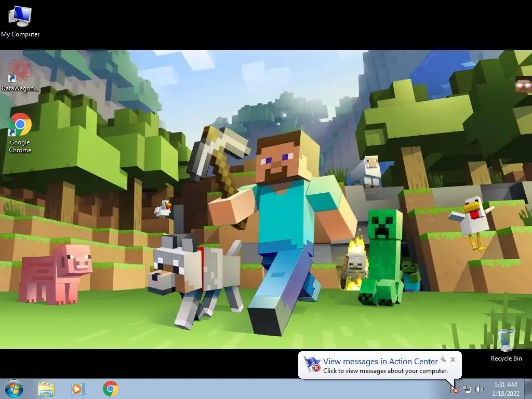Viewport: 532px width, 399px height.
Task: Close the Action Center notification balloon
Action: click(453, 360)
